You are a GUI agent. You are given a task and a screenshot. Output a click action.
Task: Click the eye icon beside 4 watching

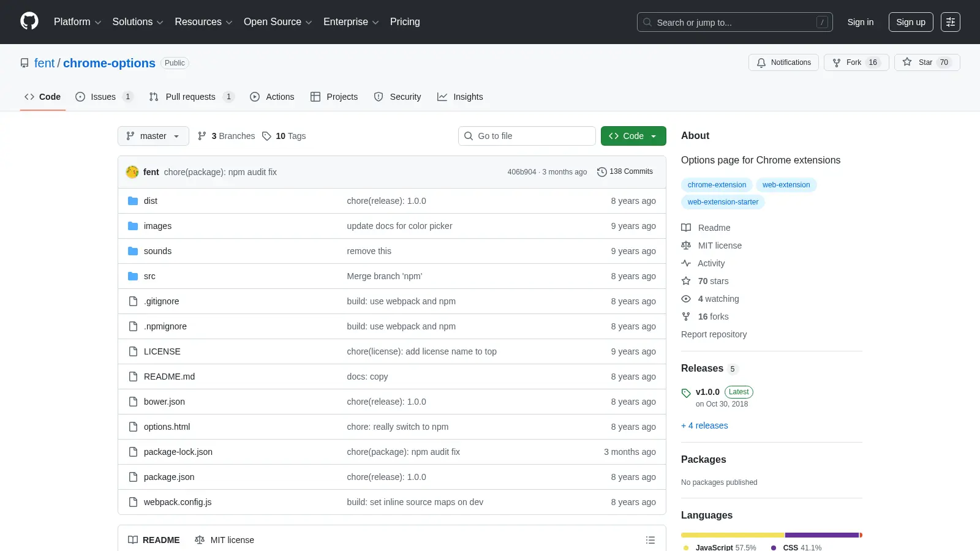(686, 299)
